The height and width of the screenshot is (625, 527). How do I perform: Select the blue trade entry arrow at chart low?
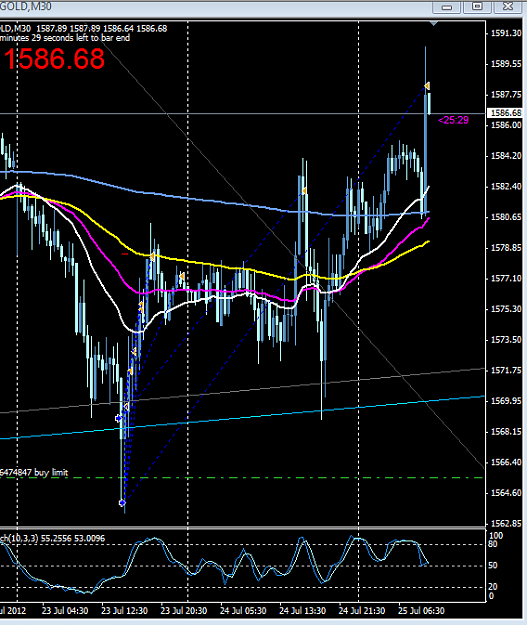coord(122,503)
